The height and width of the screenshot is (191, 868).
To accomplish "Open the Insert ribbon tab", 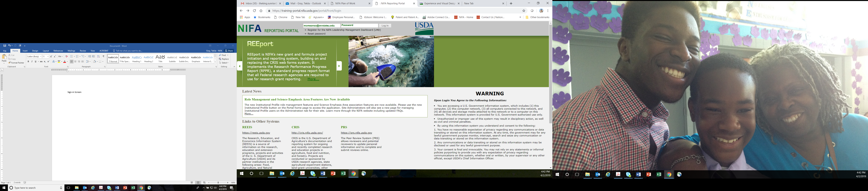I will [x=25, y=51].
